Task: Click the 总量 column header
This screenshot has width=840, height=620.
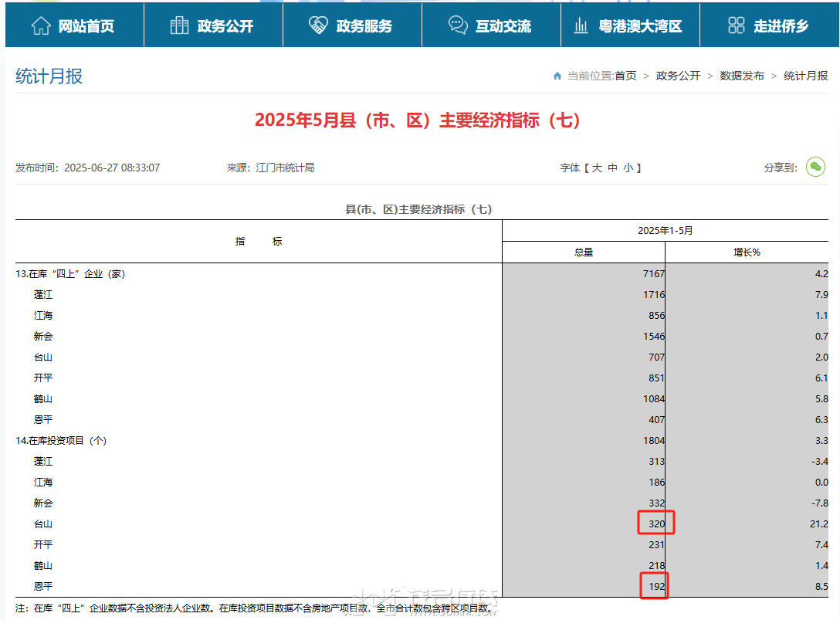Action: 584,252
